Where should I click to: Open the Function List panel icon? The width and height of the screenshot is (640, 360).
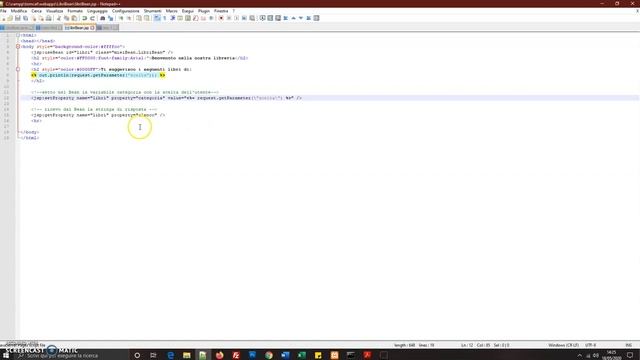coord(196,18)
